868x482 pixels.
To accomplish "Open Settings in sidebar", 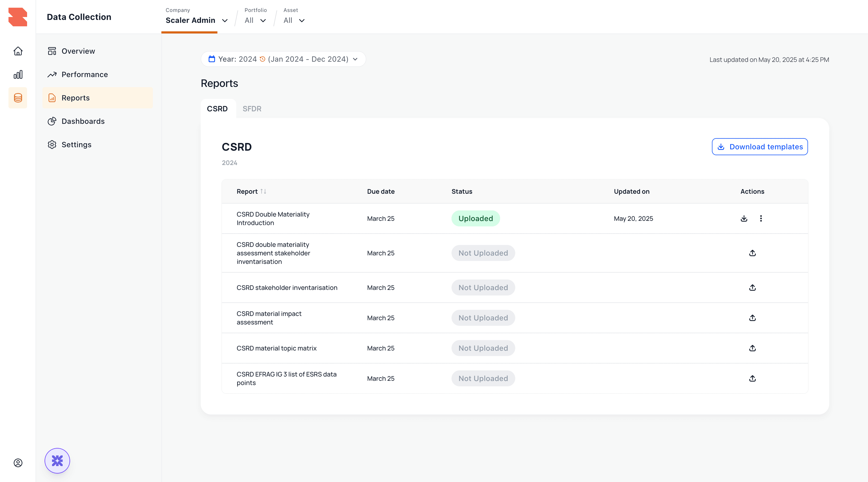I will [98, 144].
